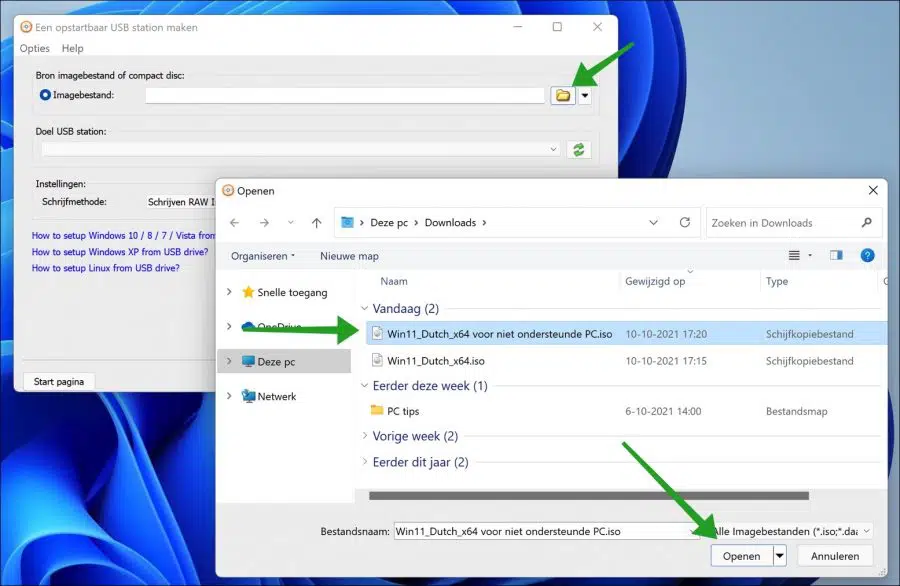Viewport: 900px width, 586px height.
Task: Click the Annuleren button
Action: pos(835,556)
